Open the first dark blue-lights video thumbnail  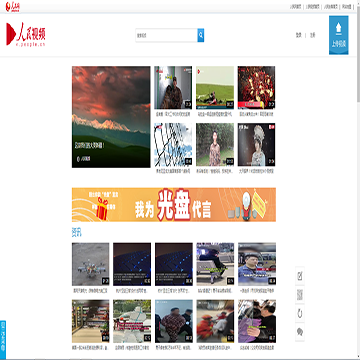pos(132,264)
